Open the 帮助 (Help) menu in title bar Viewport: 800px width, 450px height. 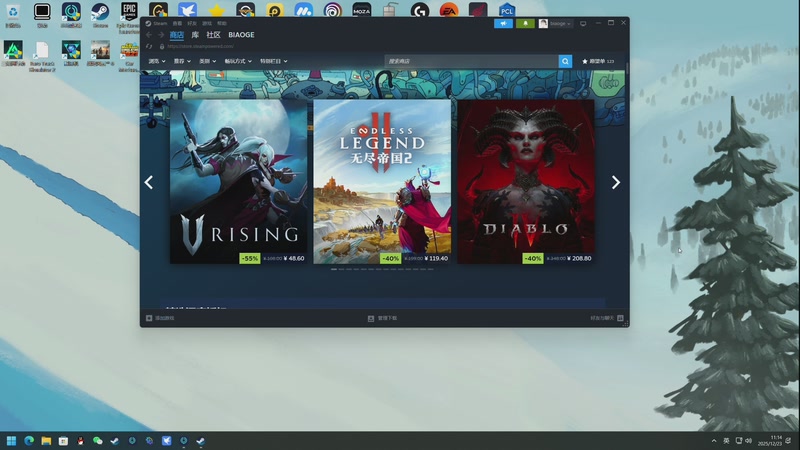(x=221, y=23)
